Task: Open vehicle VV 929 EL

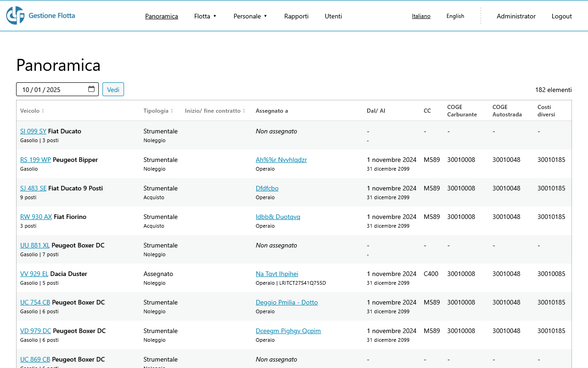Action: point(34,274)
